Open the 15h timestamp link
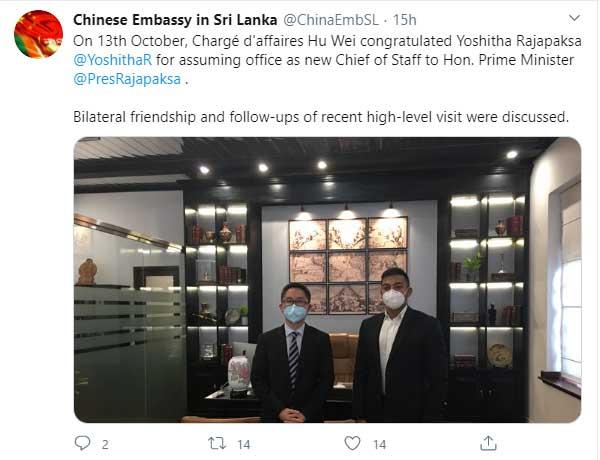Screen dimensions: 600x460 (404, 20)
